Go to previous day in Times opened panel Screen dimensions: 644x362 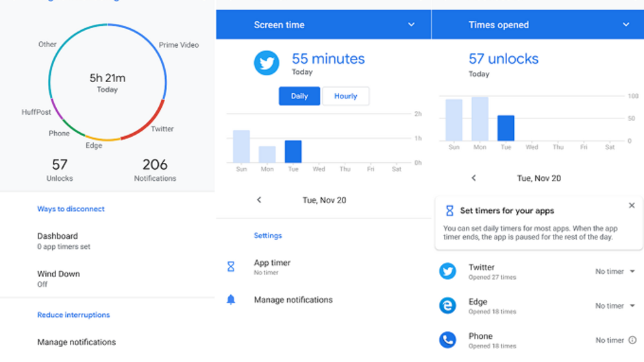click(474, 178)
